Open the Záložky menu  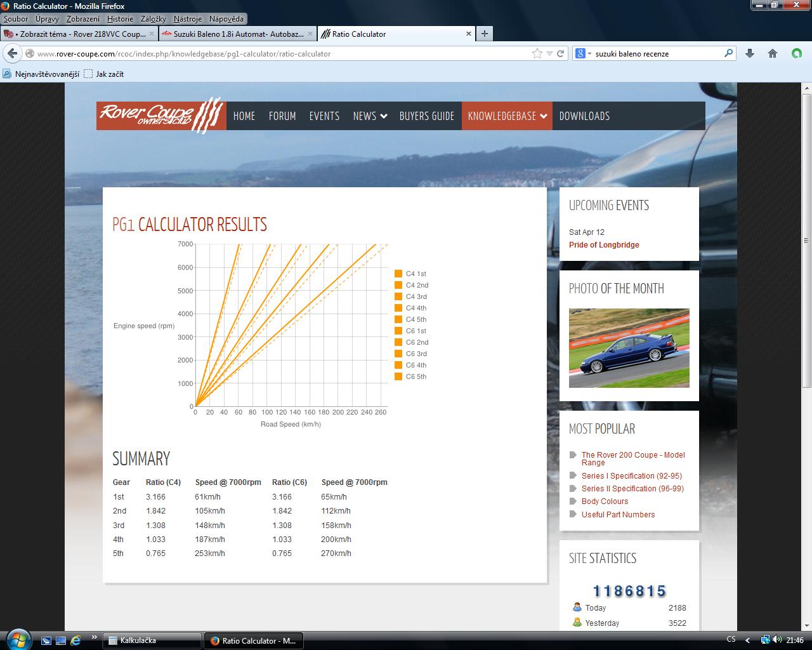pos(153,19)
